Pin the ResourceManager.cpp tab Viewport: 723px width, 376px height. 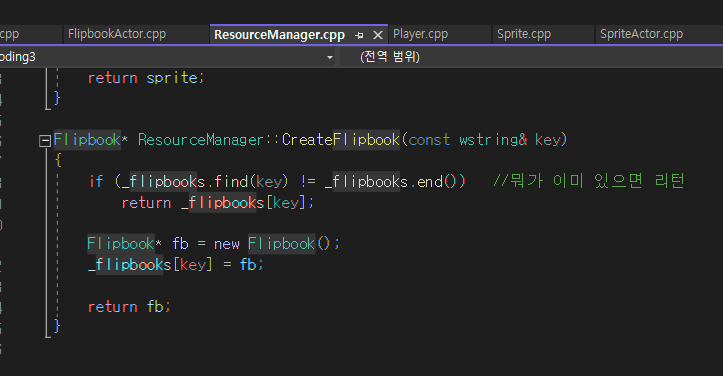click(360, 35)
